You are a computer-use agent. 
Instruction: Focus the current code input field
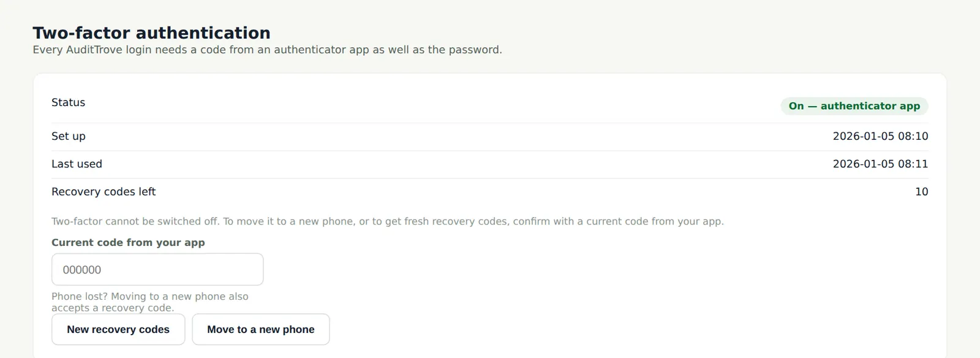tap(157, 269)
